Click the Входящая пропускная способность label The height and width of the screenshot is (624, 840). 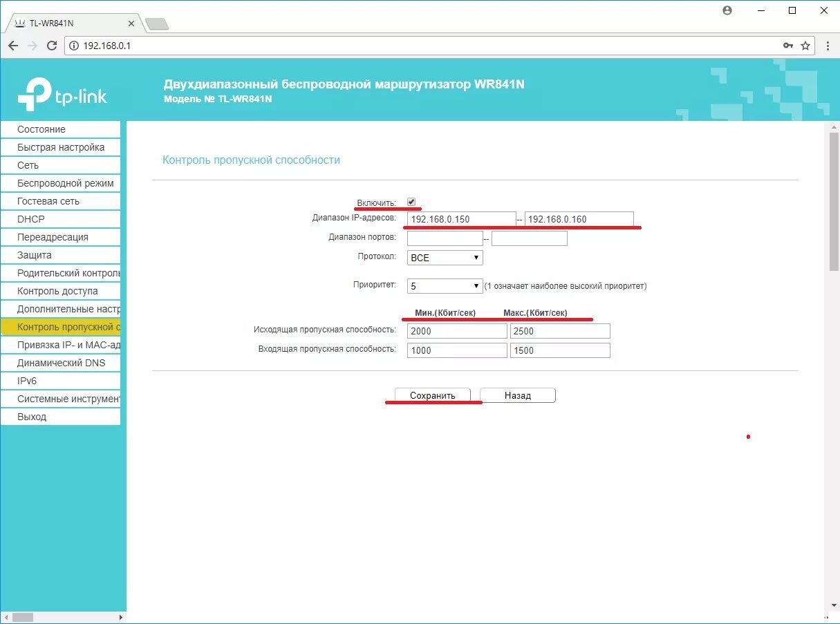327,349
